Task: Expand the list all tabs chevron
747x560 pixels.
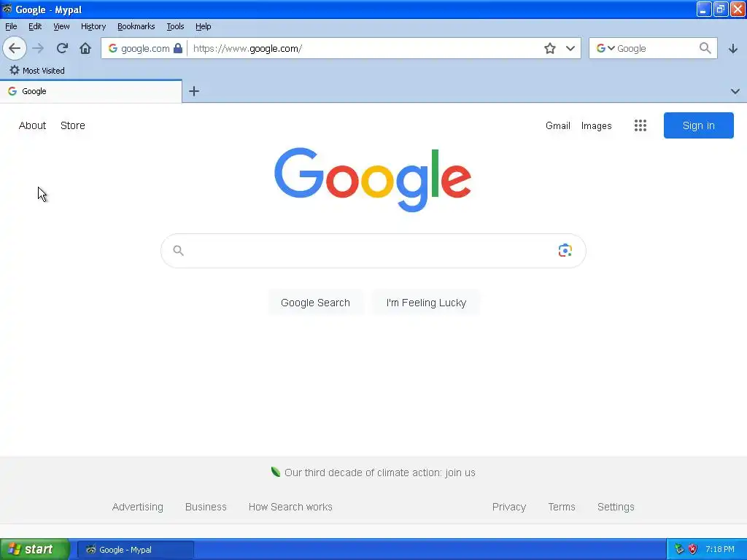Action: [x=735, y=91]
